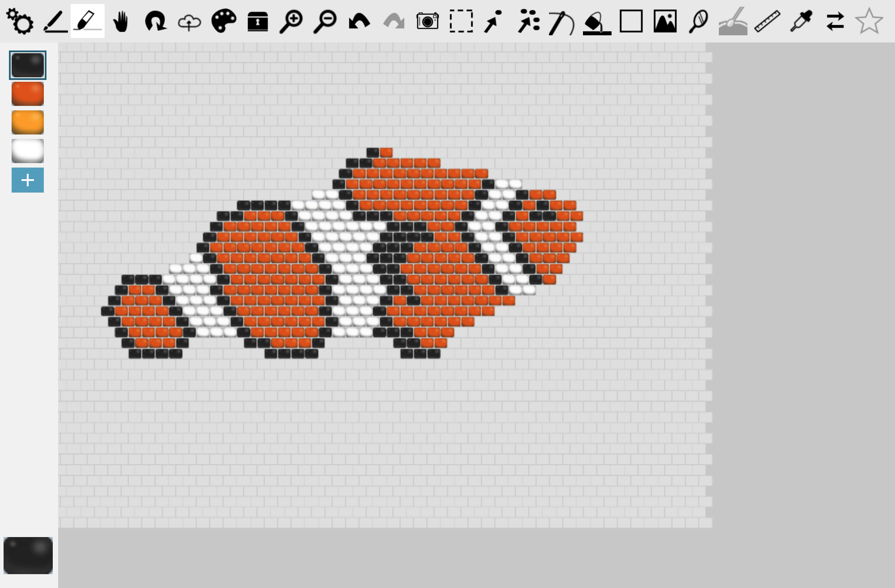Undo the last action
The width and height of the screenshot is (895, 588).
coord(359,21)
